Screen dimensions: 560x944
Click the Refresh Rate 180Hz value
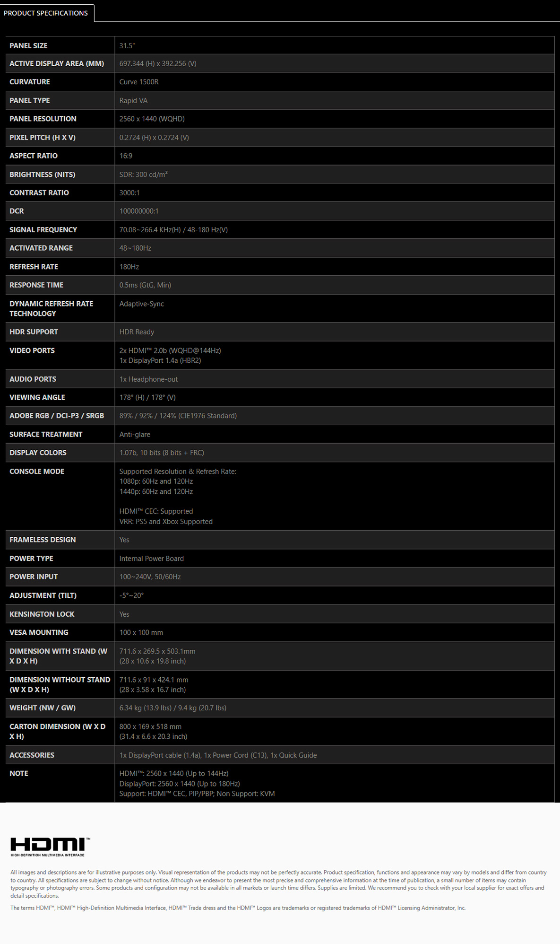coord(129,267)
